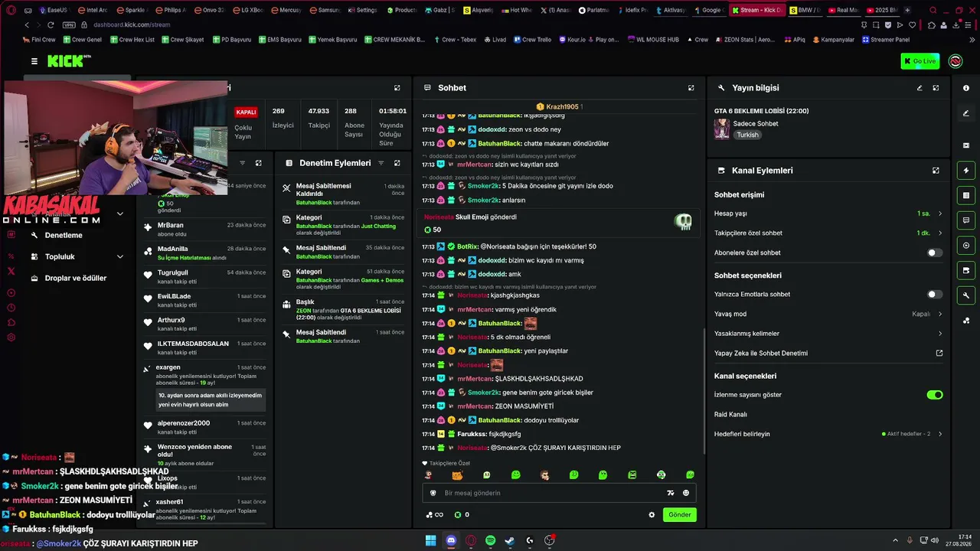Open Yasaklanmış kelimeler chevron
Image resolution: width=980 pixels, height=551 pixels.
940,334
